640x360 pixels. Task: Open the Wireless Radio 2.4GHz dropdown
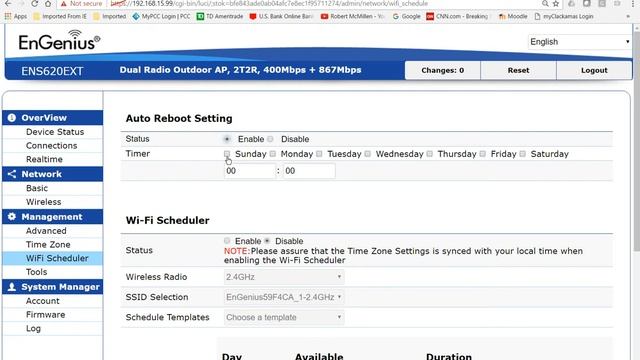click(284, 277)
